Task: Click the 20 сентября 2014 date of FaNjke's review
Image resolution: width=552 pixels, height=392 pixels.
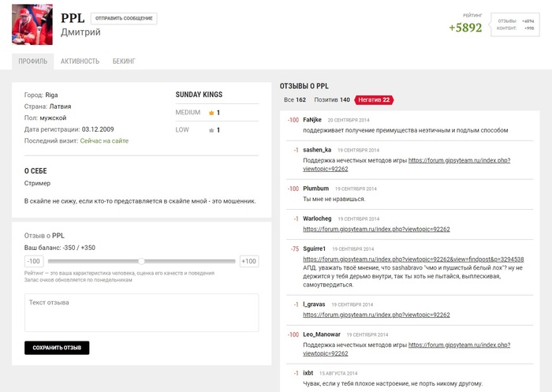Action: [349, 120]
